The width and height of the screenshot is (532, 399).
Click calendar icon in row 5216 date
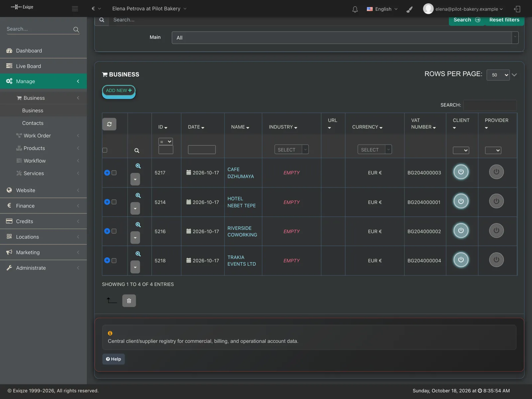(x=189, y=231)
